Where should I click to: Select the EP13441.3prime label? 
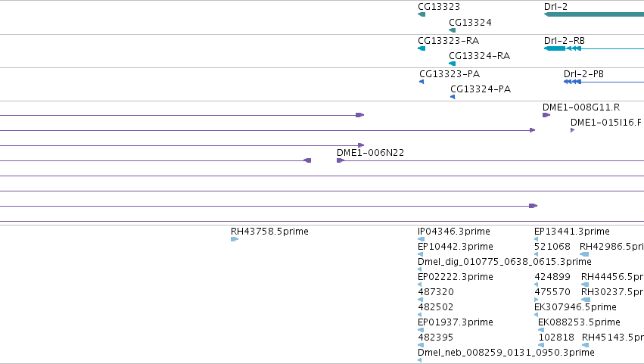571,232
